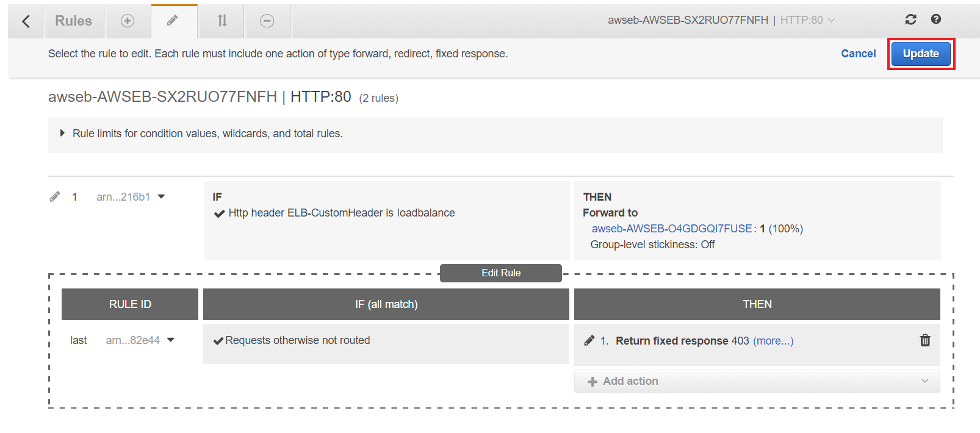
Task: Cancel editing the rules
Action: 858,54
